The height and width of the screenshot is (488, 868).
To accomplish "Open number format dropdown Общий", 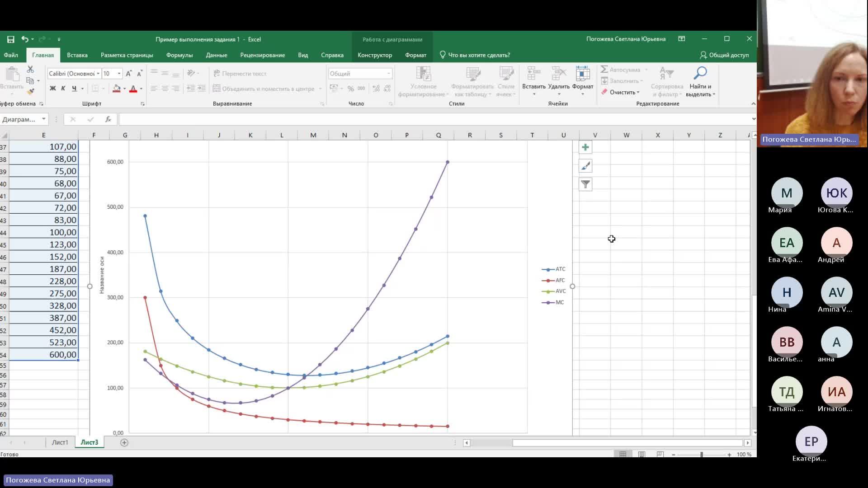I will click(x=388, y=74).
